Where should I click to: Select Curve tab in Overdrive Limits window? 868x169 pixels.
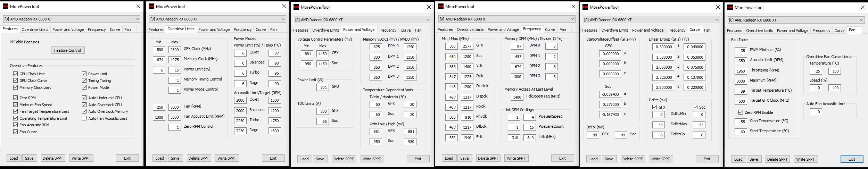pos(261,29)
